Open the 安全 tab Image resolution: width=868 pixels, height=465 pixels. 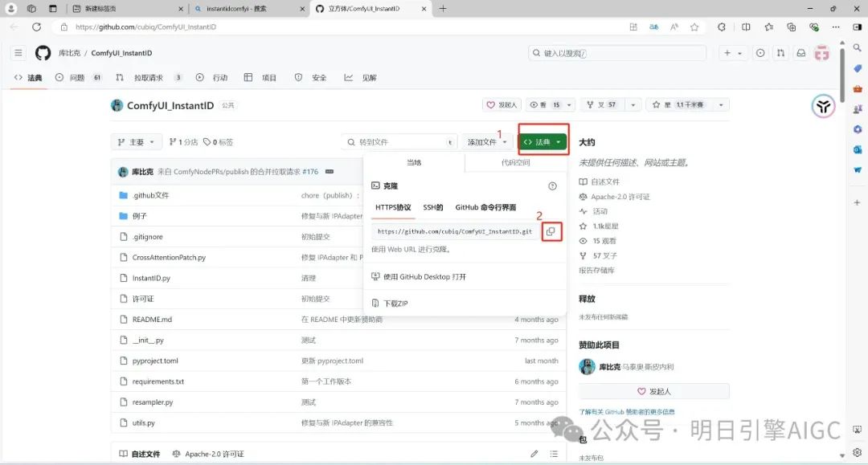click(310, 77)
